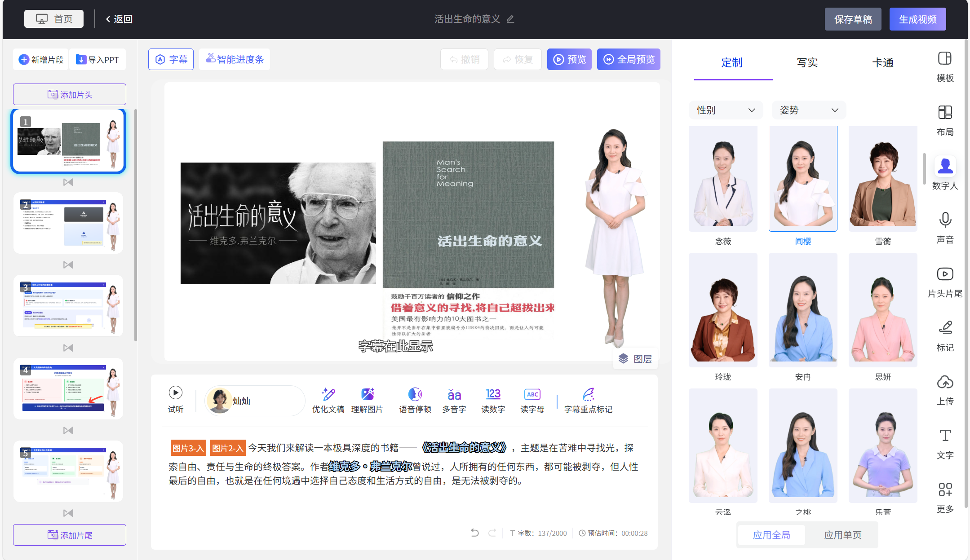The width and height of the screenshot is (970, 560).
Task: Enable the 智能进度条 feature
Action: [x=234, y=59]
